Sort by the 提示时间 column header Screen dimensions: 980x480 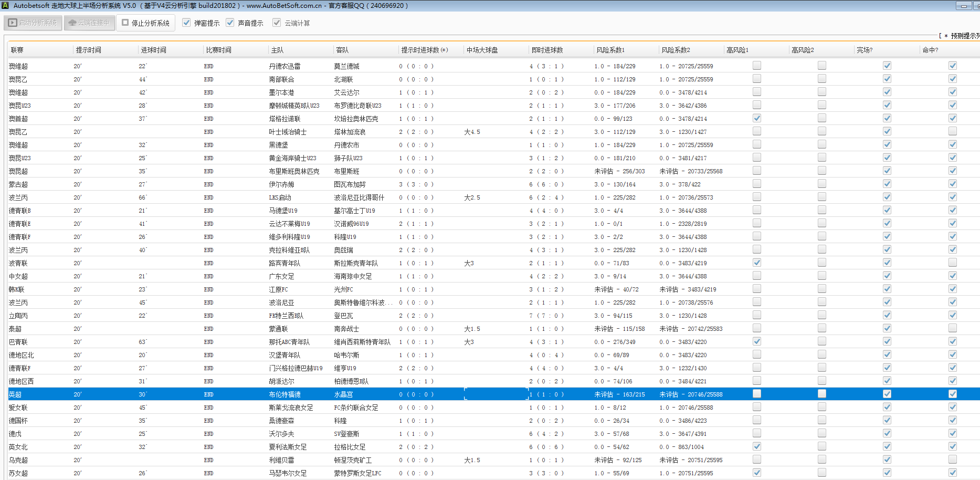tap(88, 50)
